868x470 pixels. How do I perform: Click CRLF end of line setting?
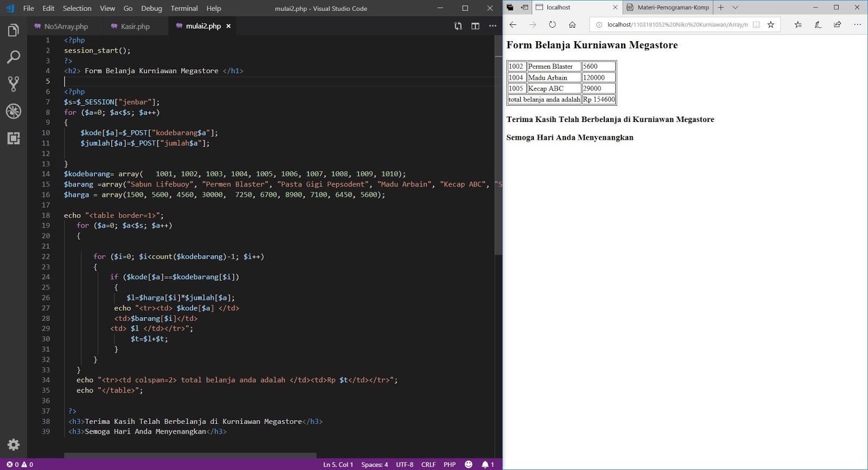(x=429, y=465)
